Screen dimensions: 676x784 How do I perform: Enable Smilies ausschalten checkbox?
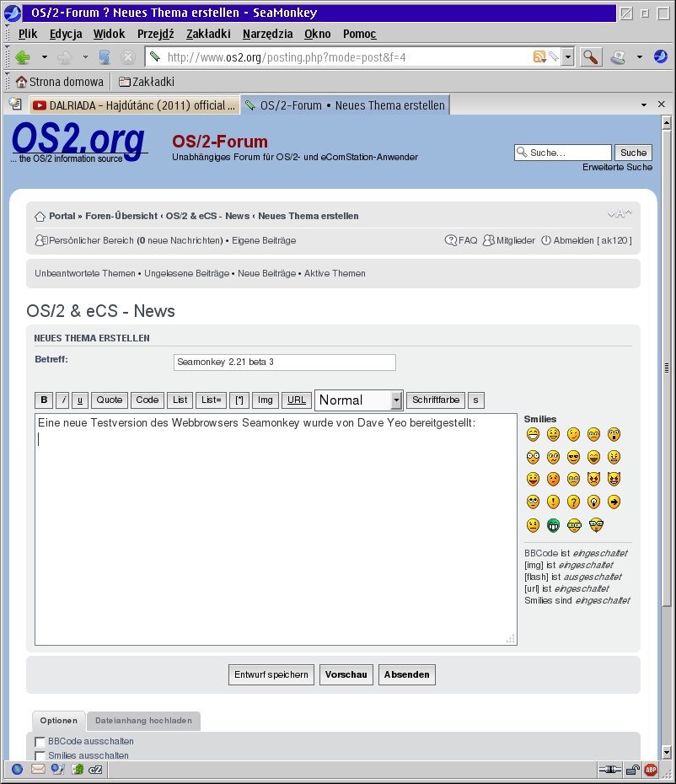pos(40,755)
